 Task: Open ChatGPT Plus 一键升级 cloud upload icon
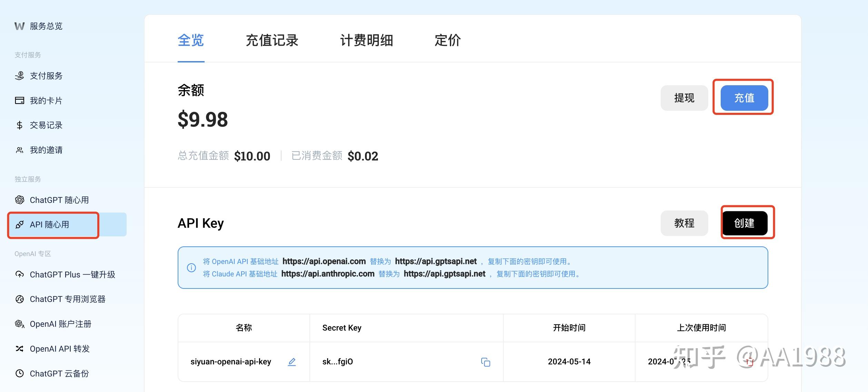(20, 274)
